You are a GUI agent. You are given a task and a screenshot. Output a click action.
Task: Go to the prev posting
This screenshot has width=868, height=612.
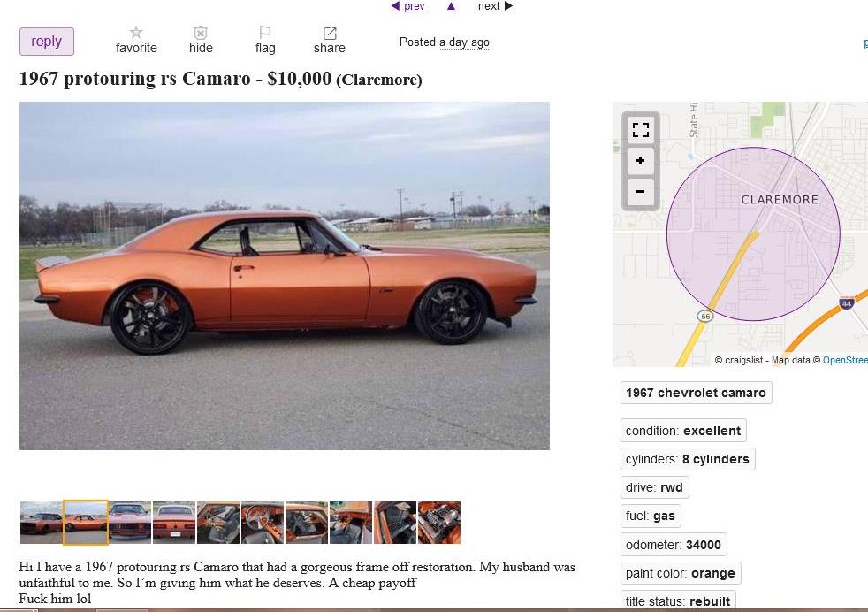tap(408, 6)
